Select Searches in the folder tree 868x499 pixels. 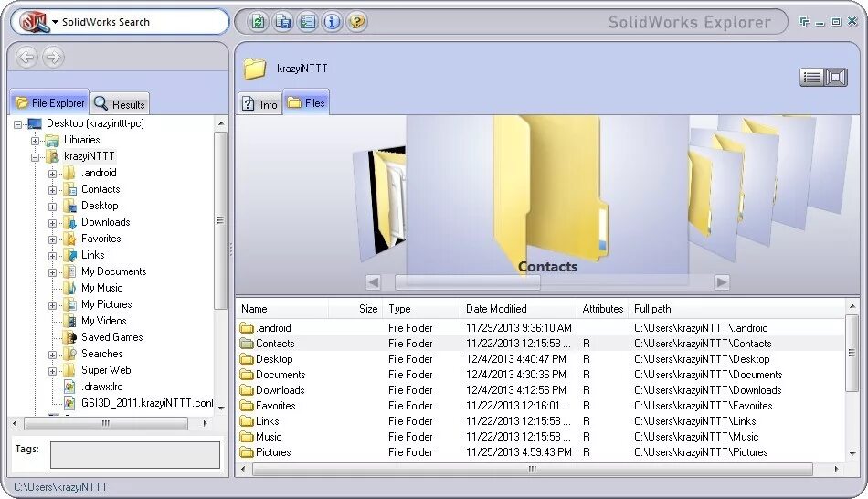101,354
